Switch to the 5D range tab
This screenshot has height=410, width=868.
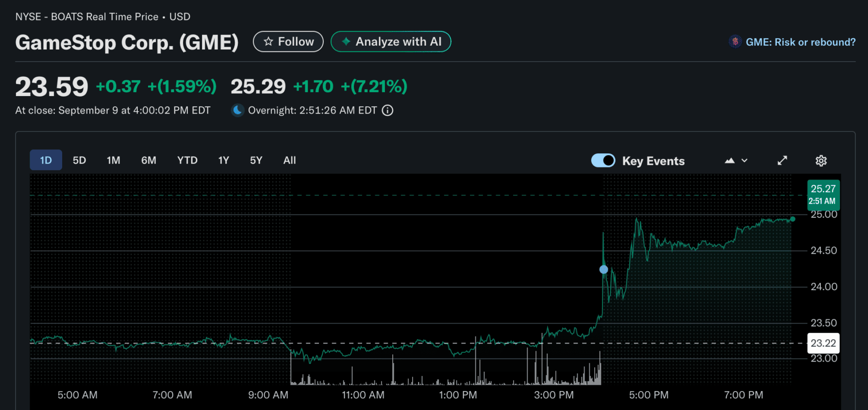[79, 160]
